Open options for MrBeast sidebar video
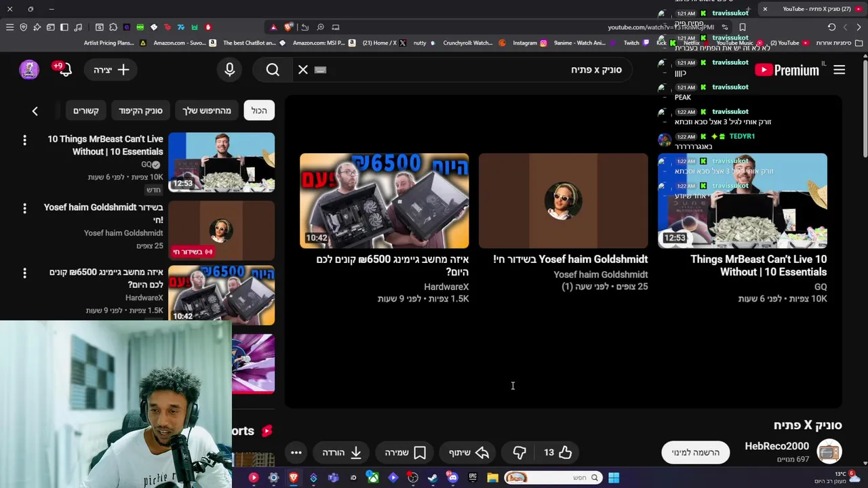 click(24, 140)
